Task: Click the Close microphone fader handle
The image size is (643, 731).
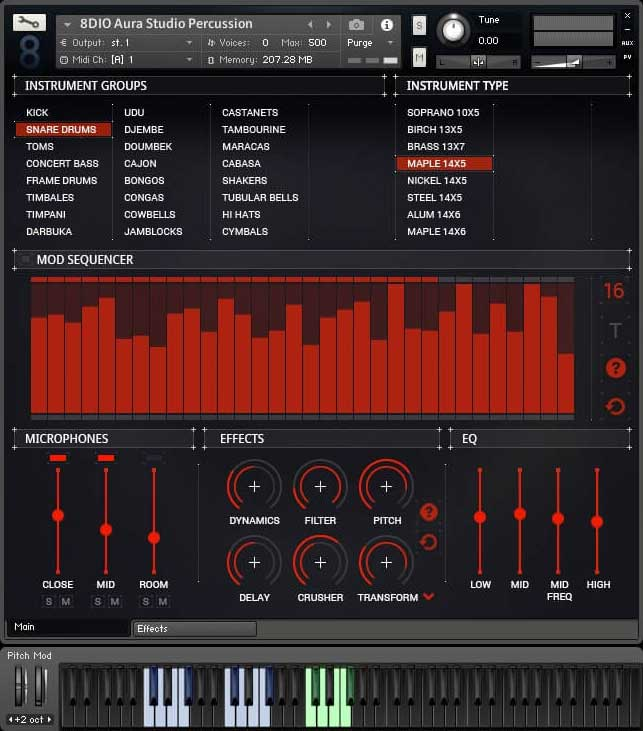Action: pyautogui.click(x=58, y=515)
